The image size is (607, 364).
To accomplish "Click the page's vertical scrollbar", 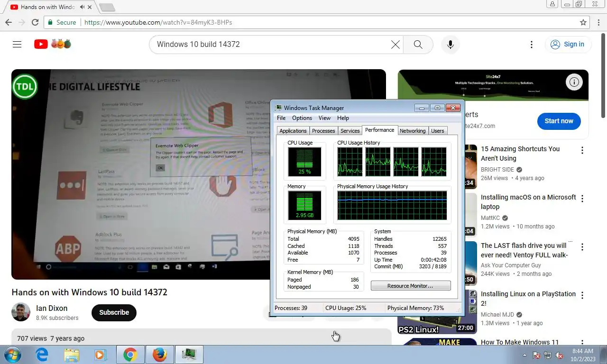I will pos(603,75).
